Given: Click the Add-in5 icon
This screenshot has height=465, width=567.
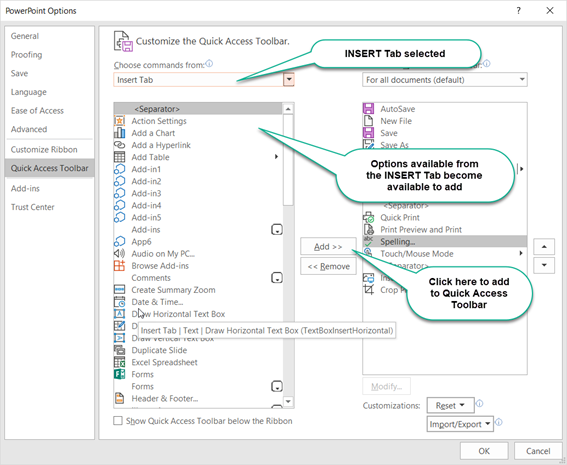Looking at the screenshot, I should pos(119,217).
